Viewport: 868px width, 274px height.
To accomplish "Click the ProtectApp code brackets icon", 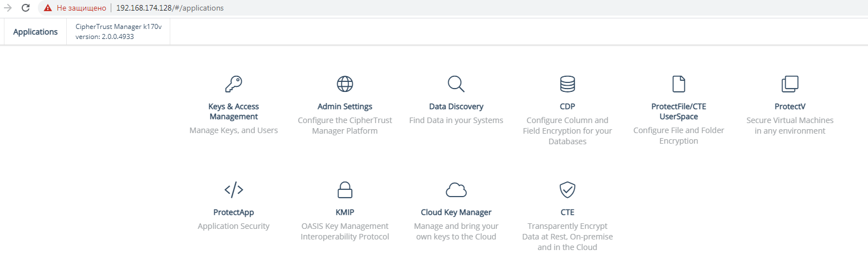I will point(234,190).
